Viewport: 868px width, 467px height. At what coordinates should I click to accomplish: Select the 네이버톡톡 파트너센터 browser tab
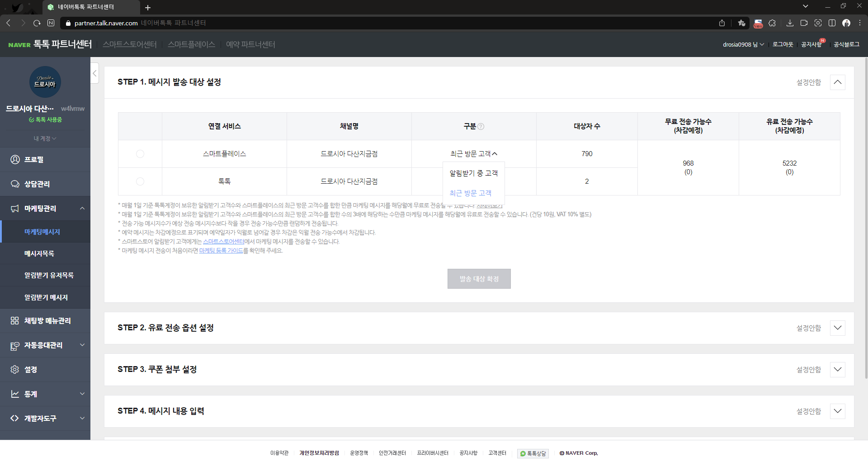(x=91, y=7)
